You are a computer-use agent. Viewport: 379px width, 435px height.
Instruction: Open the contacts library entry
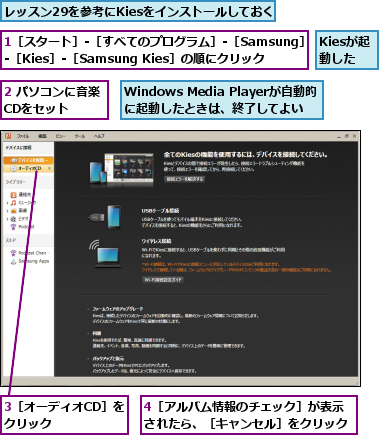(x=25, y=195)
